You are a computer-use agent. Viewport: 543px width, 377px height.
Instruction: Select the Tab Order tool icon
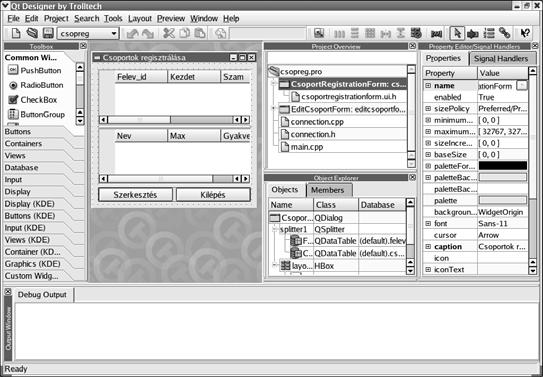point(489,34)
